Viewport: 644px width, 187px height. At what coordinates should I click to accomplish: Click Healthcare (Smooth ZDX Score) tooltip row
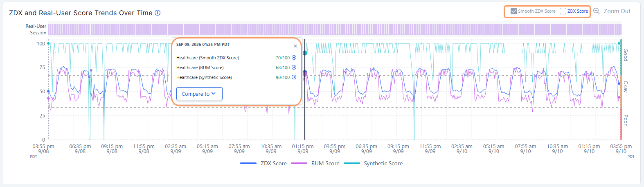coord(236,58)
